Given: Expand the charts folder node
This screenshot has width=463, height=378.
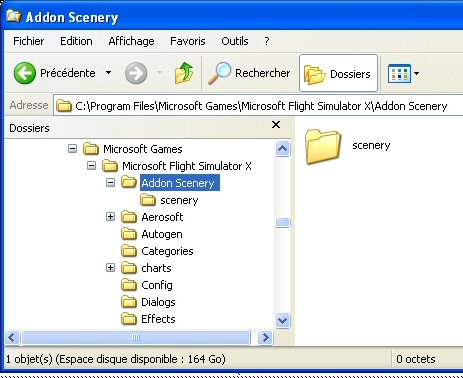Looking at the screenshot, I should [x=110, y=267].
